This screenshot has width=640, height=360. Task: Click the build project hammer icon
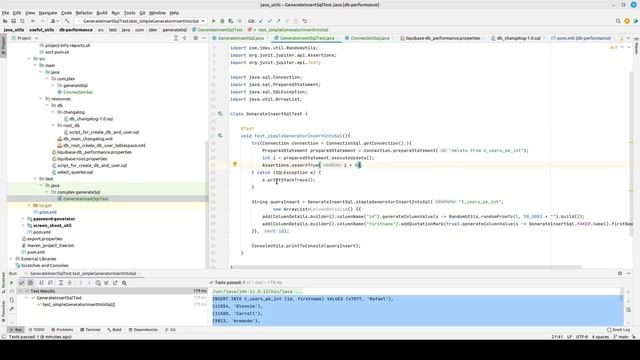pos(67,21)
